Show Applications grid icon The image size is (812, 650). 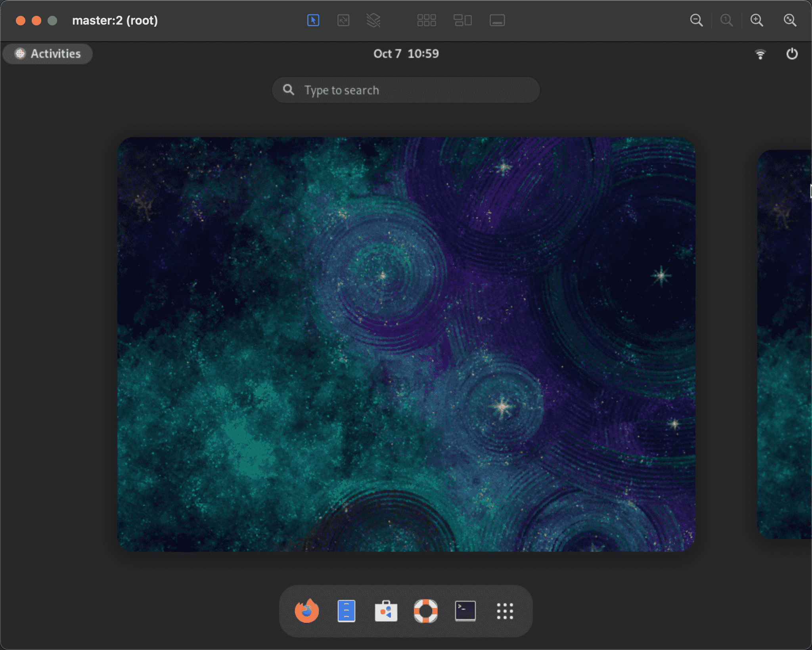(x=505, y=611)
